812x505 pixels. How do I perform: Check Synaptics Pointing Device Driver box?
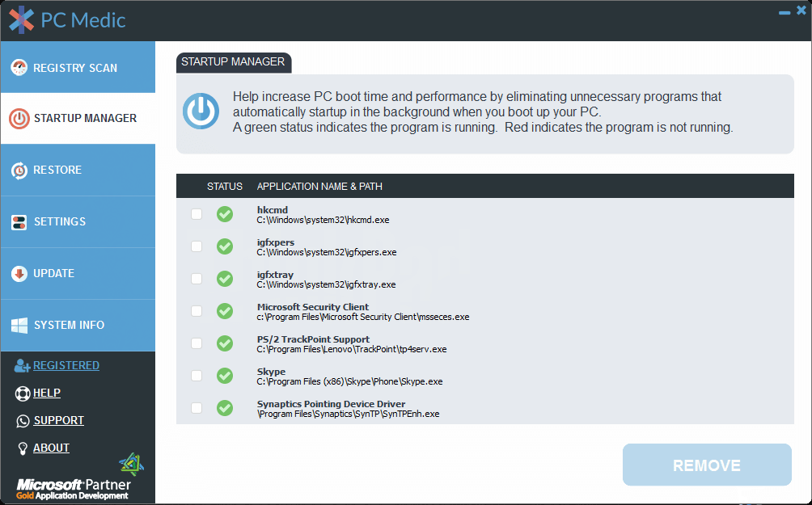(x=197, y=408)
